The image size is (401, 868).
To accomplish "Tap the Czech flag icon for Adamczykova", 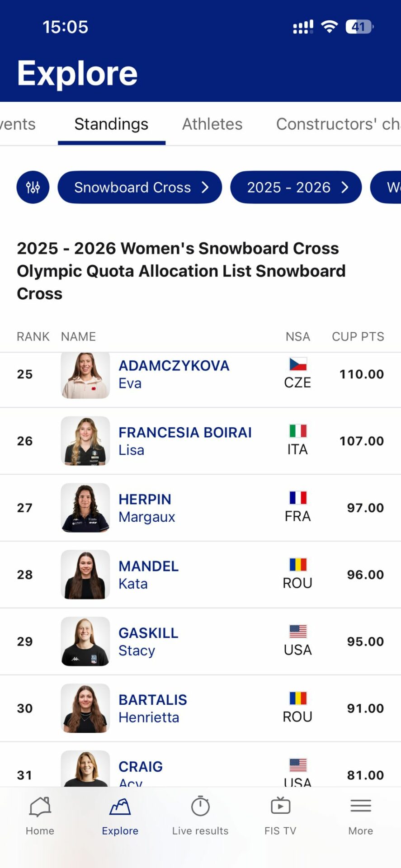I will (x=298, y=364).
